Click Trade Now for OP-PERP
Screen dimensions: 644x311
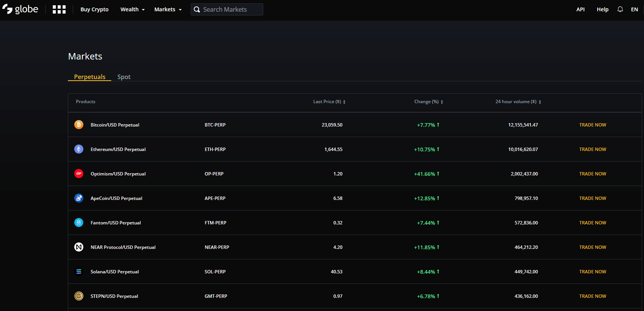click(593, 174)
